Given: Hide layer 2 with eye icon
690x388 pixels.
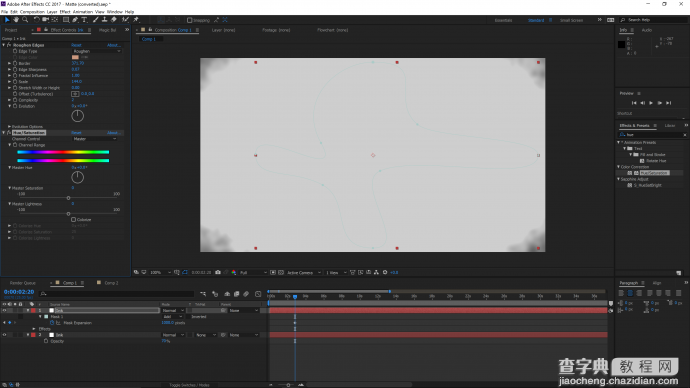Looking at the screenshot, I should (x=4, y=335).
